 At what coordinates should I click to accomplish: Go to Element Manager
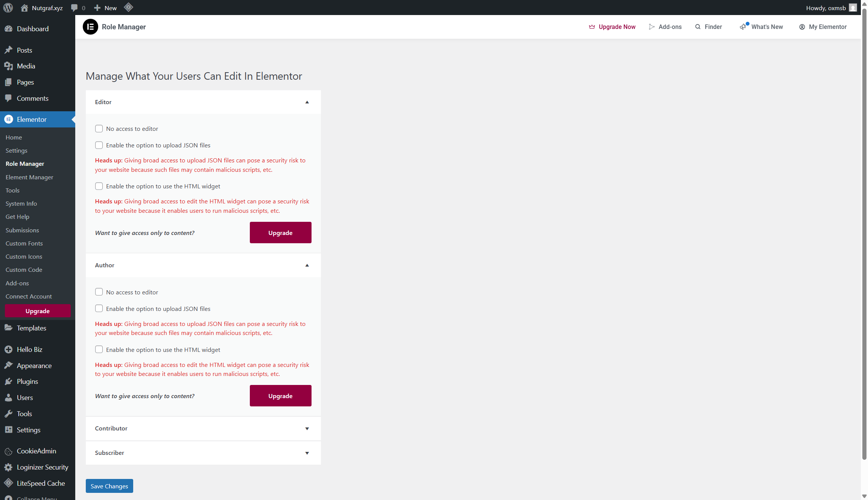tap(29, 177)
